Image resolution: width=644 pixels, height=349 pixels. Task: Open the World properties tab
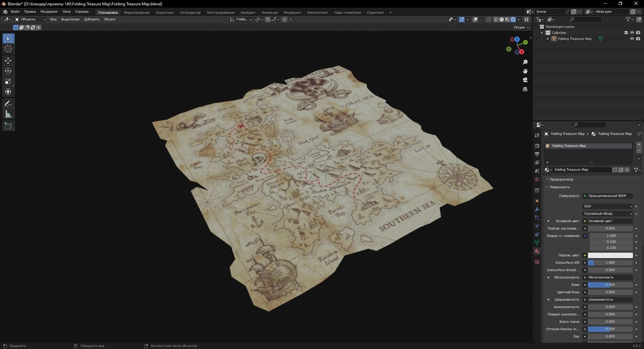pyautogui.click(x=537, y=180)
